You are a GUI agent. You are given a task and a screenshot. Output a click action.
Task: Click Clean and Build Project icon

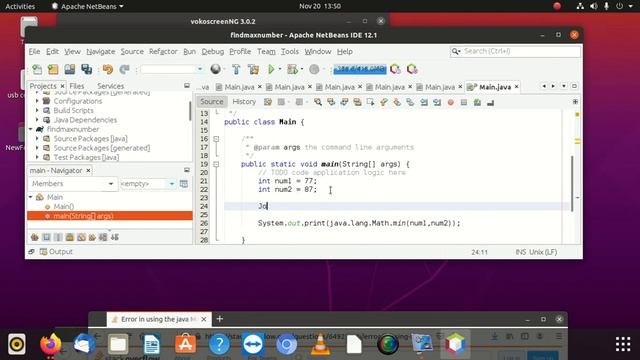click(x=253, y=69)
